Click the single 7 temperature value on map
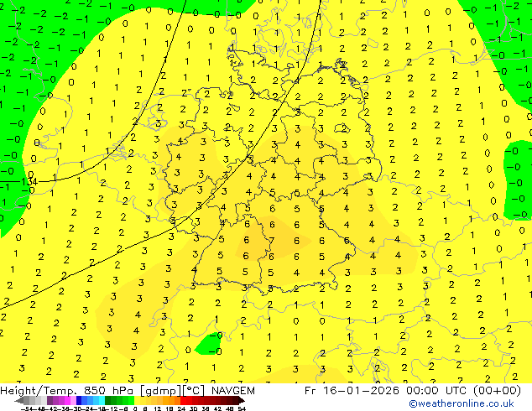This screenshot has height=411, width=532. (272, 241)
